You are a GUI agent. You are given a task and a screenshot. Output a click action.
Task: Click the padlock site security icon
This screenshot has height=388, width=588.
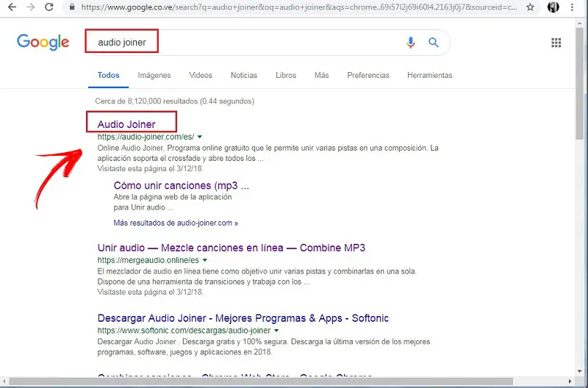point(72,7)
